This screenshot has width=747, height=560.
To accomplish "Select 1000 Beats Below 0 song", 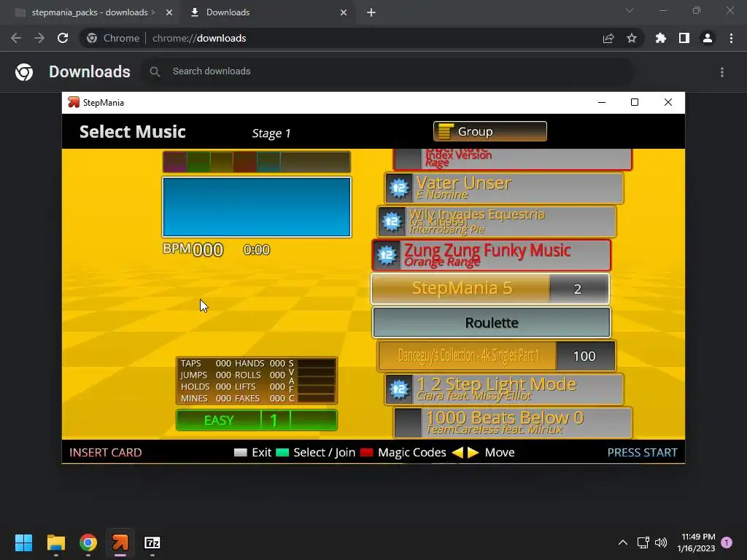I will (513, 423).
